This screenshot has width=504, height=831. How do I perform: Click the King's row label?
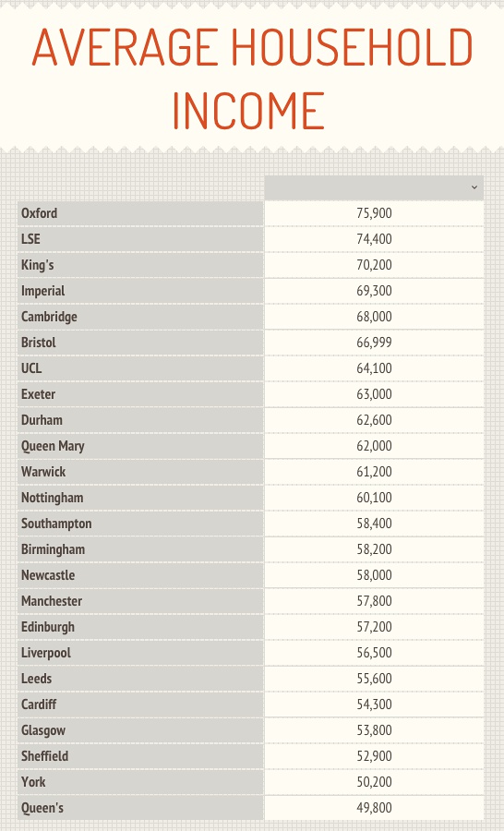[x=140, y=265]
